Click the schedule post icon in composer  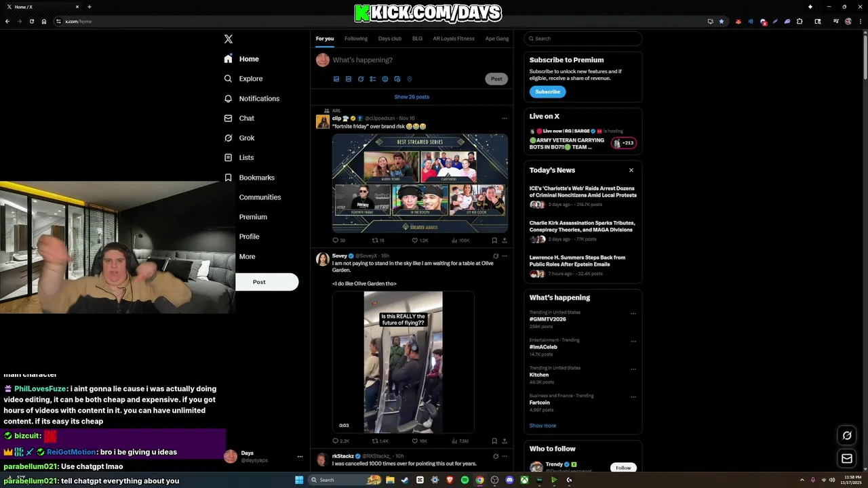click(397, 79)
